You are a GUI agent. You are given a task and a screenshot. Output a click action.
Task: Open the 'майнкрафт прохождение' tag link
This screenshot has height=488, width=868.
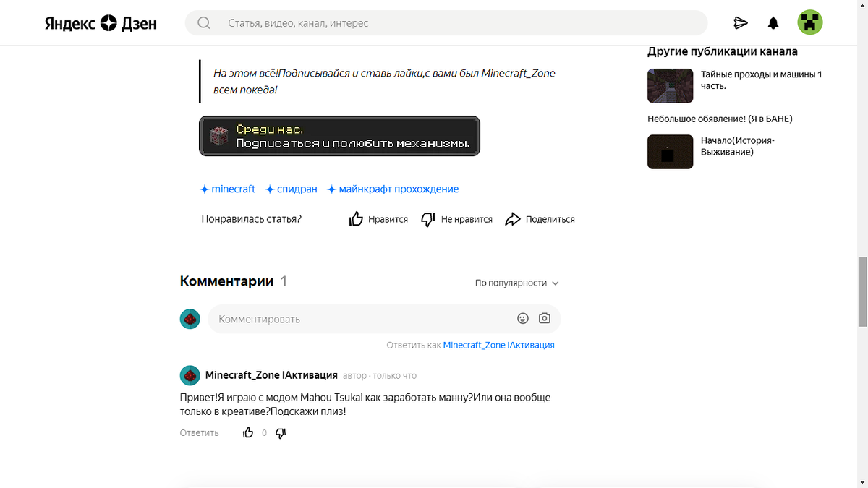tap(393, 189)
